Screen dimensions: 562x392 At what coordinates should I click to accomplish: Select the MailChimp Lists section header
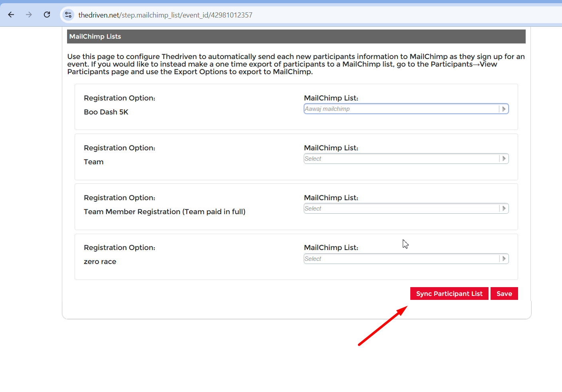(296, 36)
